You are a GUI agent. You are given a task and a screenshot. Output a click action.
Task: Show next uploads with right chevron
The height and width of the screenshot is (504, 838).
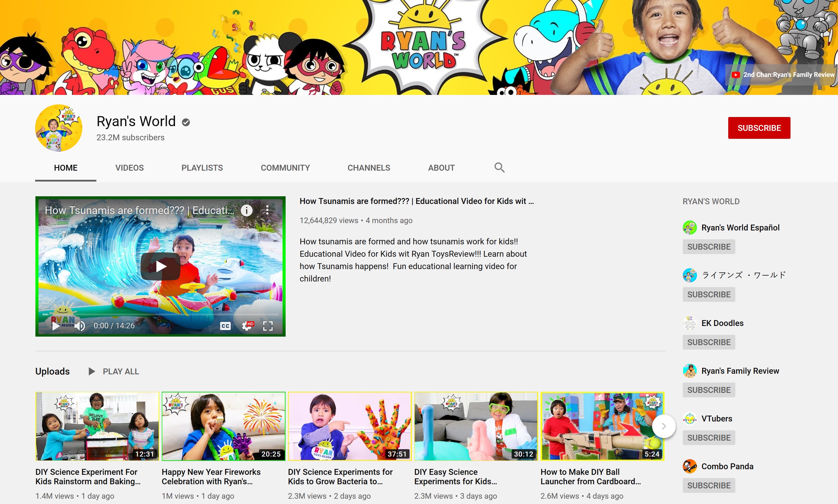click(x=663, y=426)
